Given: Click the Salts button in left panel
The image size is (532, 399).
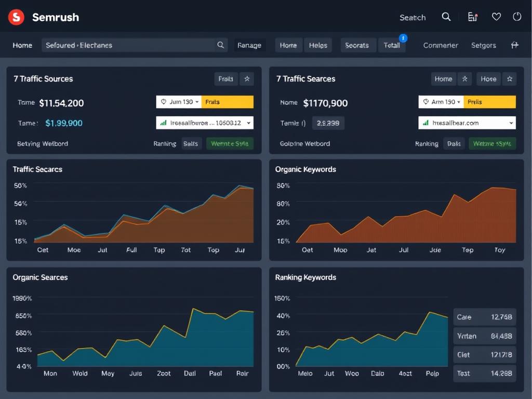Looking at the screenshot, I should (x=191, y=143).
